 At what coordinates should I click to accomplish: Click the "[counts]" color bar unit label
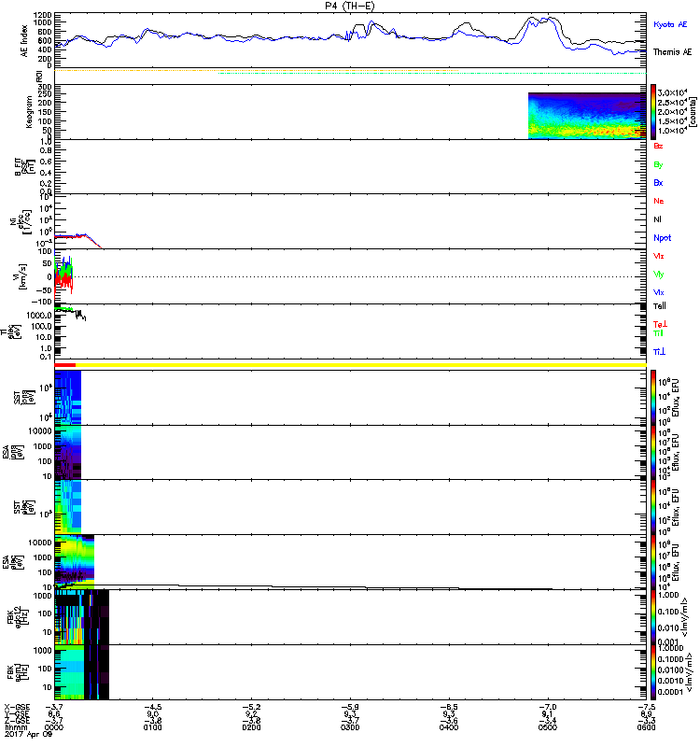click(693, 112)
